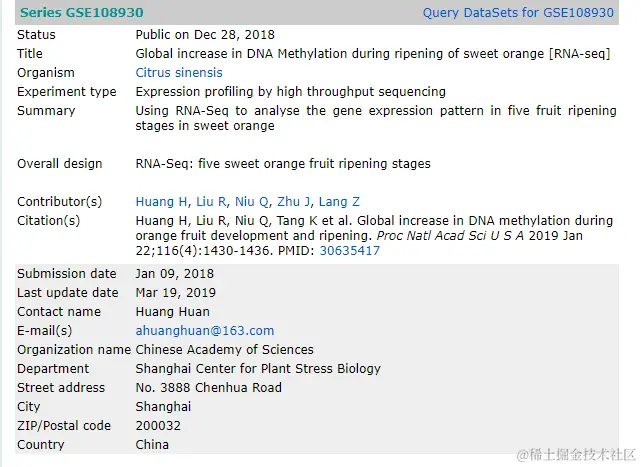The image size is (641, 467).
Task: Click the ahuanghuan@163.com email link
Action: [205, 331]
